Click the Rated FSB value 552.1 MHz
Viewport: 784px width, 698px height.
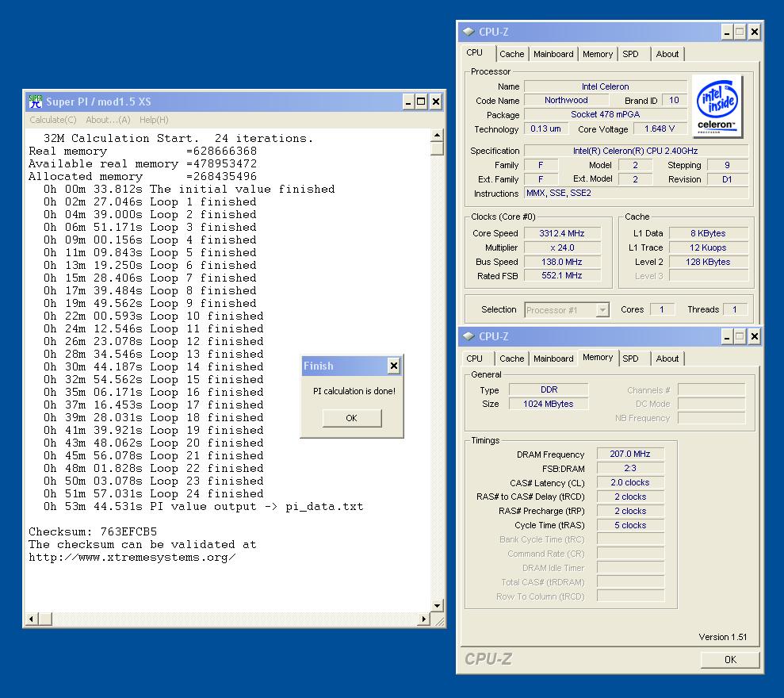tap(562, 275)
